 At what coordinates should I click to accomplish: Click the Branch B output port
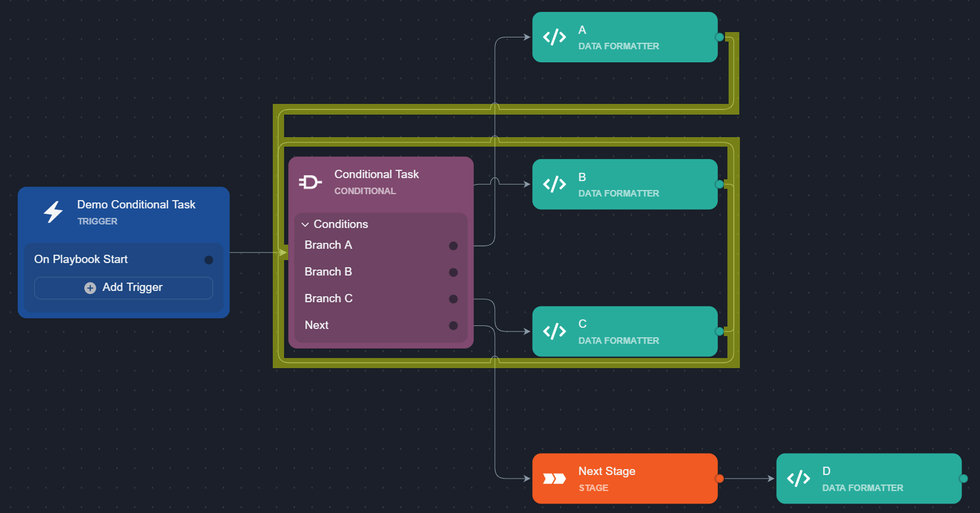453,273
